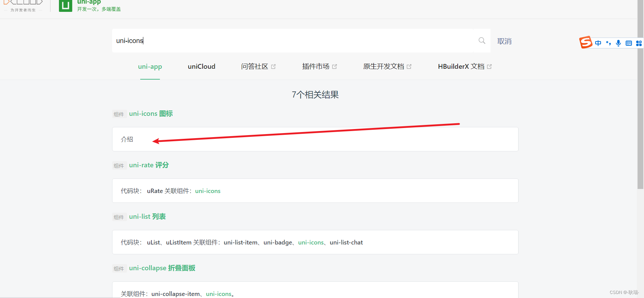This screenshot has width=644, height=298.
Task: Click the search magnifier icon
Action: click(482, 41)
